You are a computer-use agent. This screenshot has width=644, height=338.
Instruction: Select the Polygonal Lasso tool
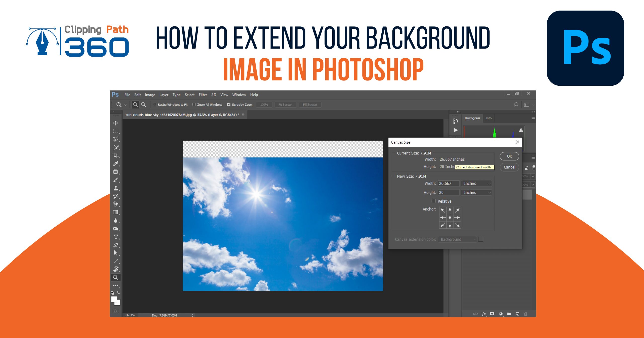click(115, 139)
